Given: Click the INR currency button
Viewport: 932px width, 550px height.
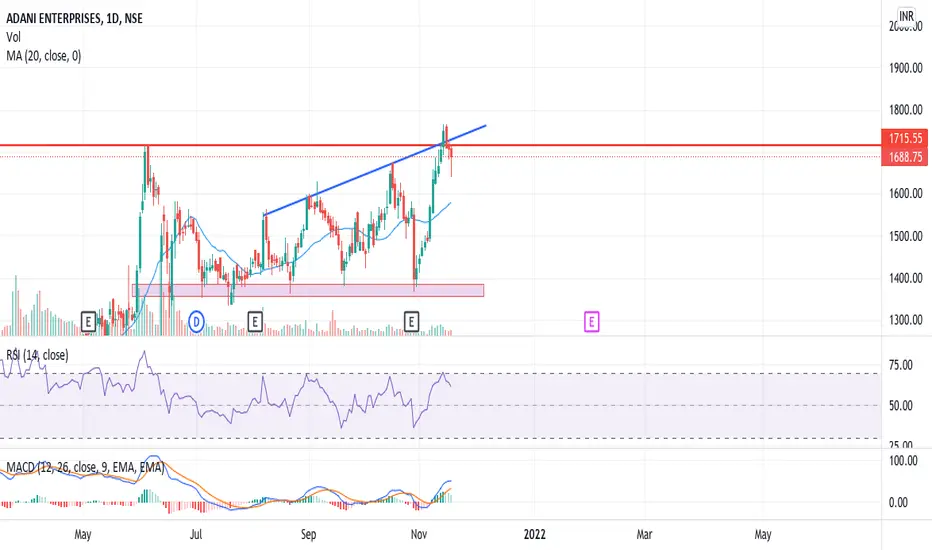Looking at the screenshot, I should click(x=906, y=16).
